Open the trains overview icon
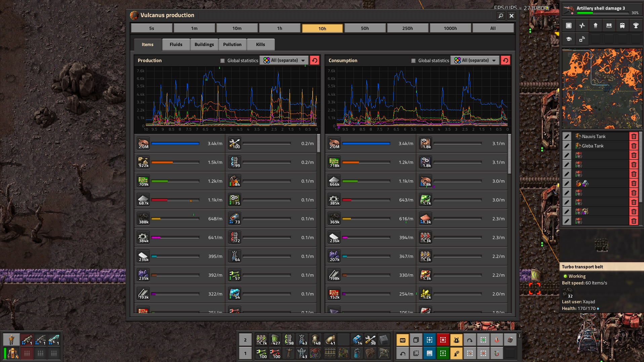Viewport: 644px width, 362px height. click(x=622, y=26)
